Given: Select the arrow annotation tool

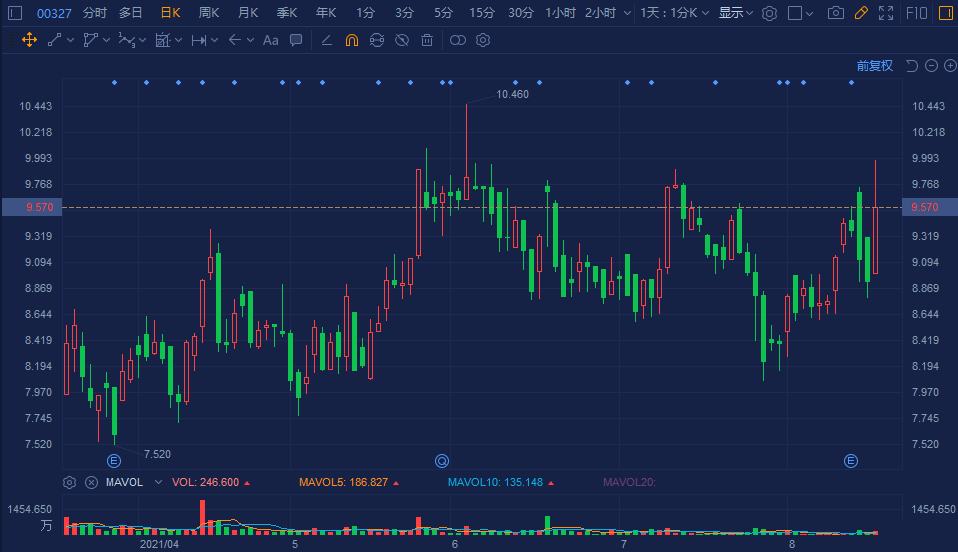Looking at the screenshot, I should pyautogui.click(x=235, y=40).
